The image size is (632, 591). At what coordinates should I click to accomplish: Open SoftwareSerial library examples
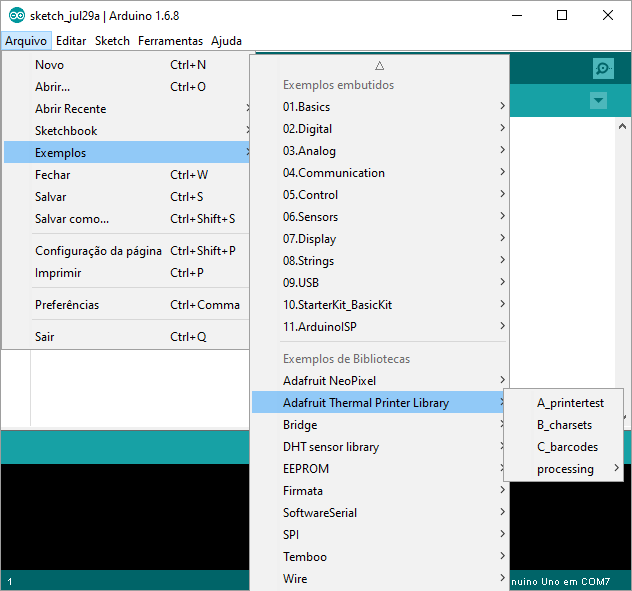(380, 512)
